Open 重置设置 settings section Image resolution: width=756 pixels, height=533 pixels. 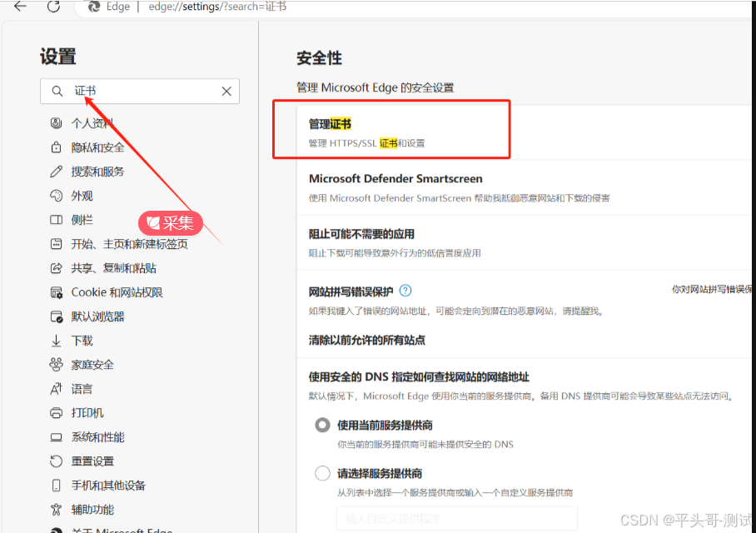(92, 461)
